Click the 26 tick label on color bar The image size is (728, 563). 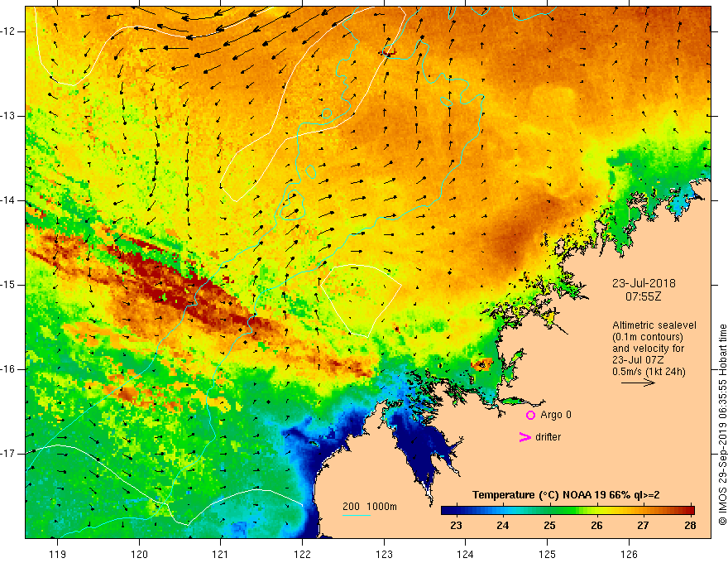596,526
